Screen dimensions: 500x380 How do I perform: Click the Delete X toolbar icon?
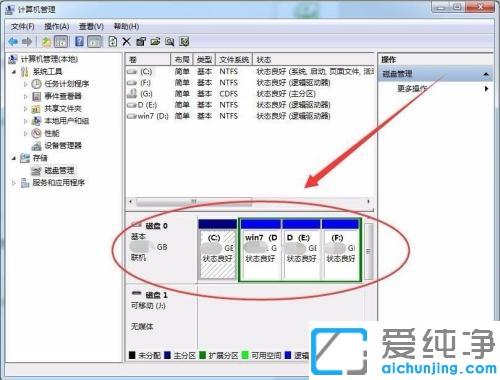[x=126, y=42]
